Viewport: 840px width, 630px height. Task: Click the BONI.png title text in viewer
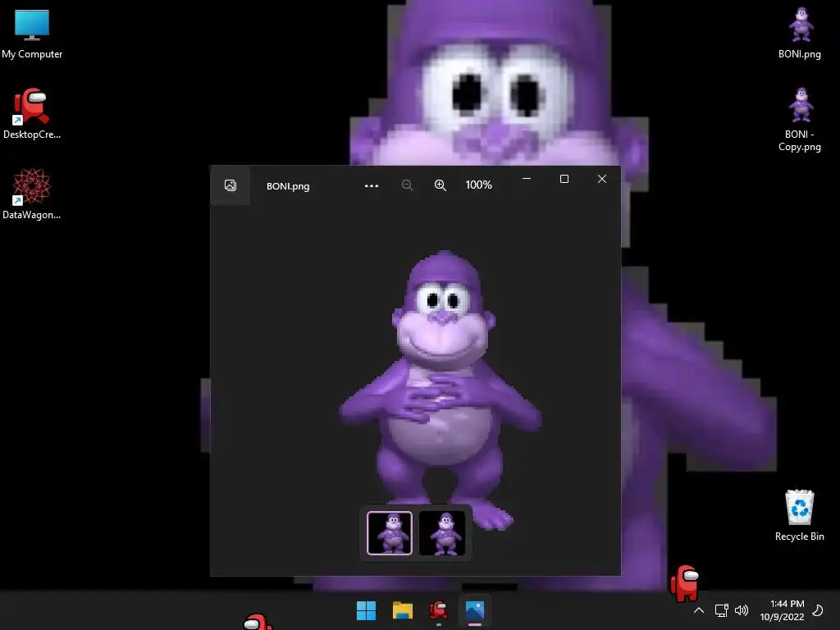[x=288, y=186]
